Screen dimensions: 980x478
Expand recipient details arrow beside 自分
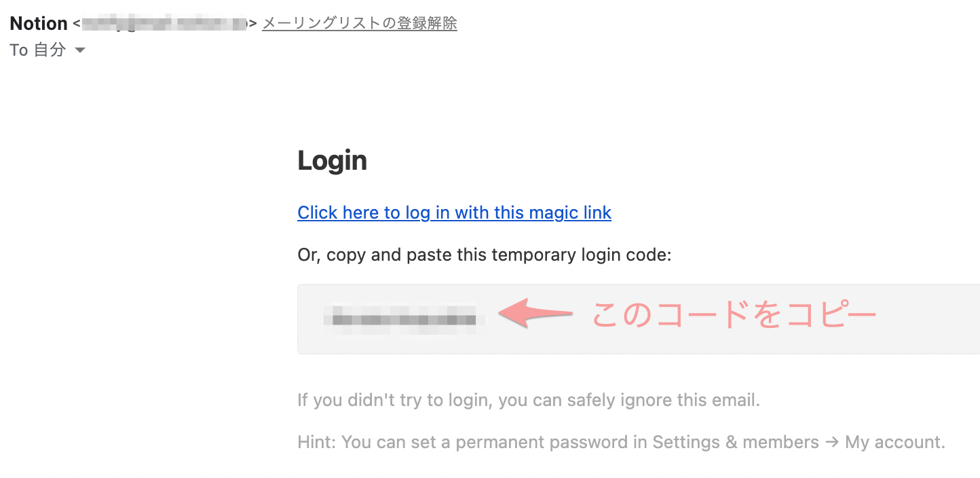tap(79, 50)
